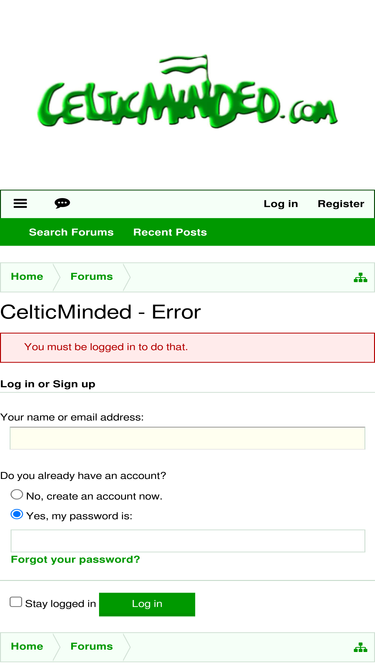
Task: Open Log in from top navigation bar
Action: pos(281,204)
